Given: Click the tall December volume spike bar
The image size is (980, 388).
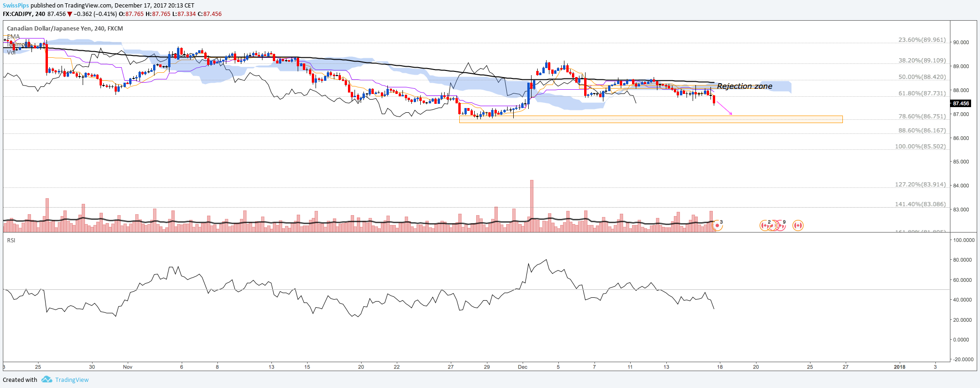Looking at the screenshot, I should [x=532, y=205].
